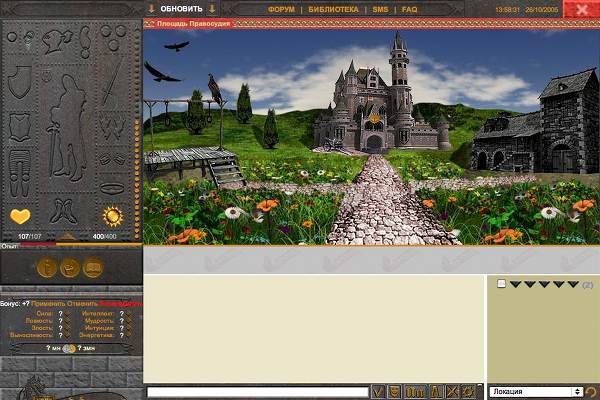Viewport: 600px width, 400px height.
Task: Click the 400/400 energy value
Action: point(104,237)
